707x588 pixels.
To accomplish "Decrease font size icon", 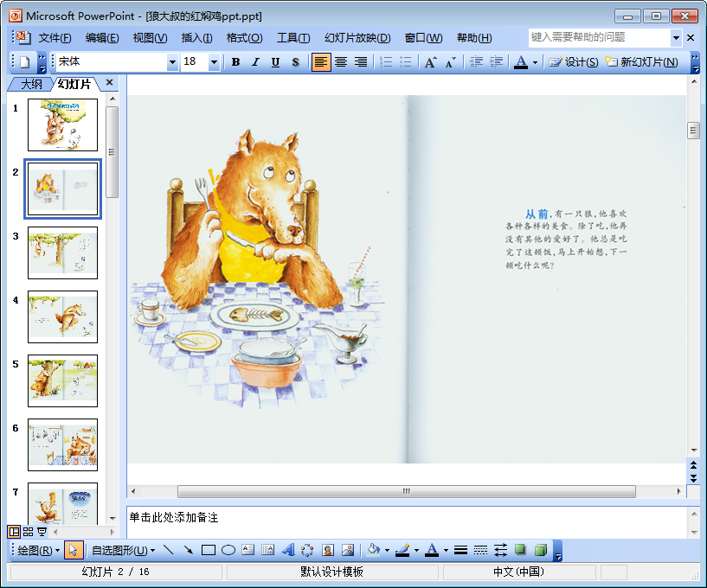I will click(451, 61).
